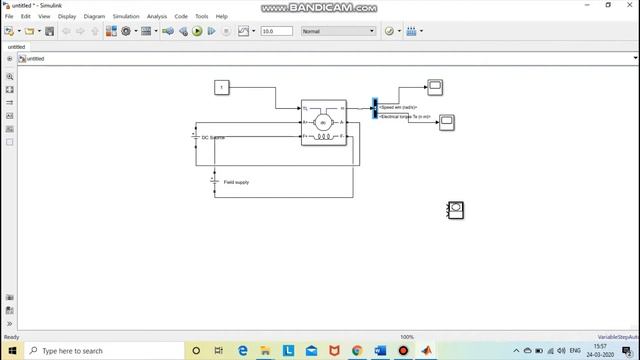Click the Update Diagram toolbar icon
The height and width of the screenshot is (360, 640).
(168, 31)
